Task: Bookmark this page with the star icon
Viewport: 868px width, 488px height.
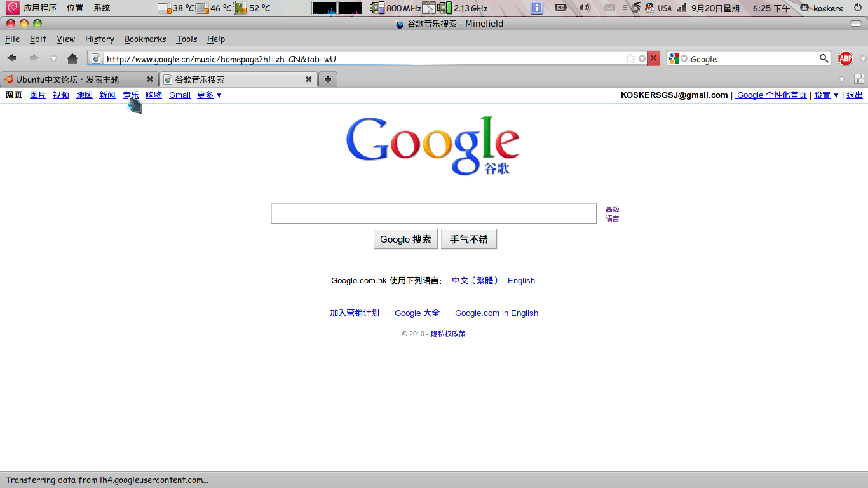Action: coord(630,58)
